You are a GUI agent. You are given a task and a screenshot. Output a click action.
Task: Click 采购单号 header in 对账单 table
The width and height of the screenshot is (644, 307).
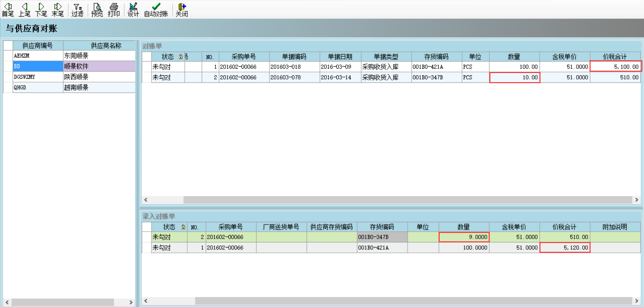[x=244, y=57]
